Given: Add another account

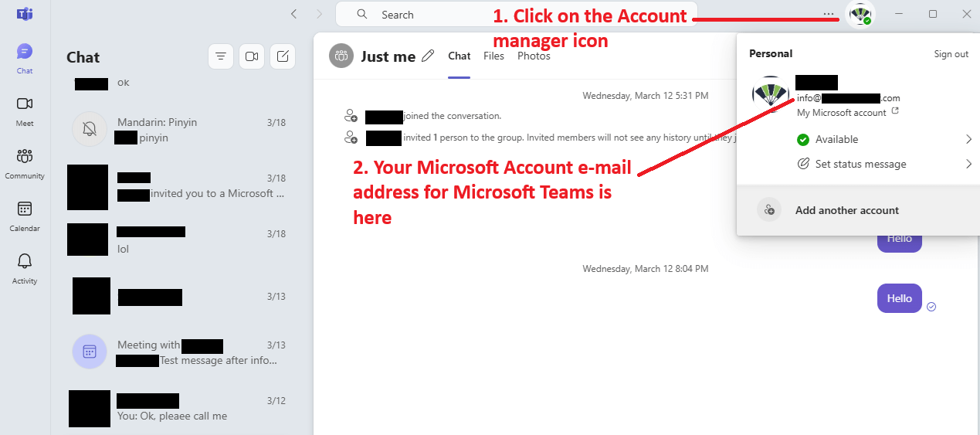Looking at the screenshot, I should (858, 210).
